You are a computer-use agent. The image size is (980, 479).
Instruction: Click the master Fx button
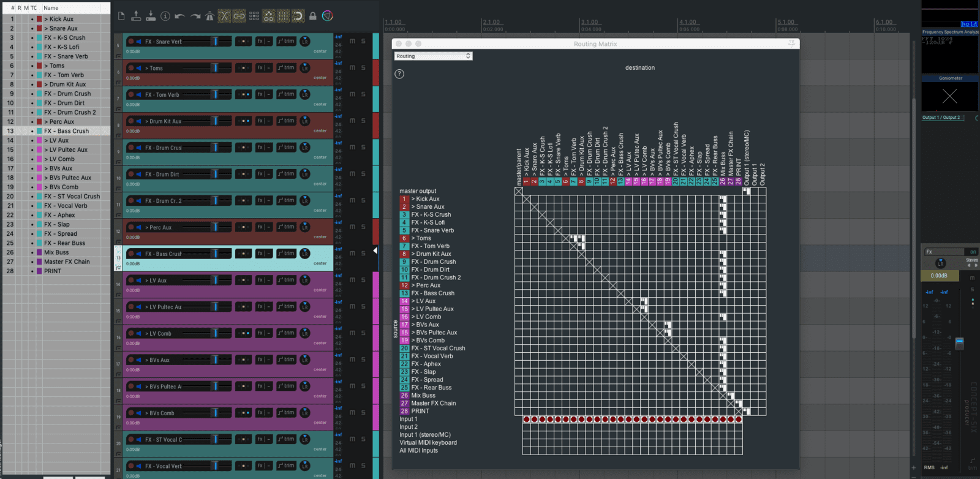click(x=943, y=252)
